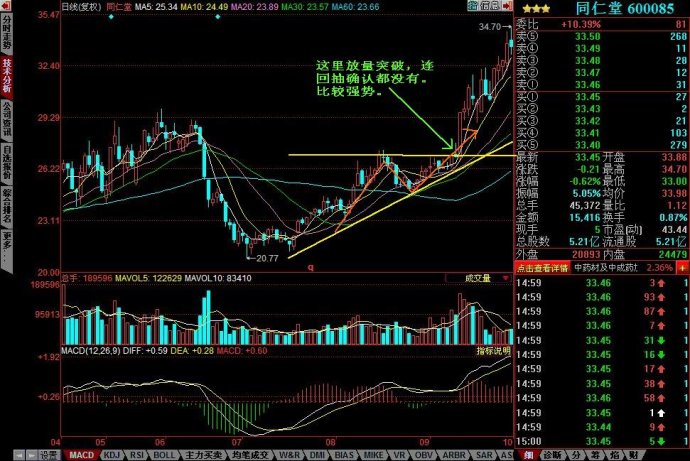
Task: Switch to the RSI indicator tab
Action: tap(137, 455)
